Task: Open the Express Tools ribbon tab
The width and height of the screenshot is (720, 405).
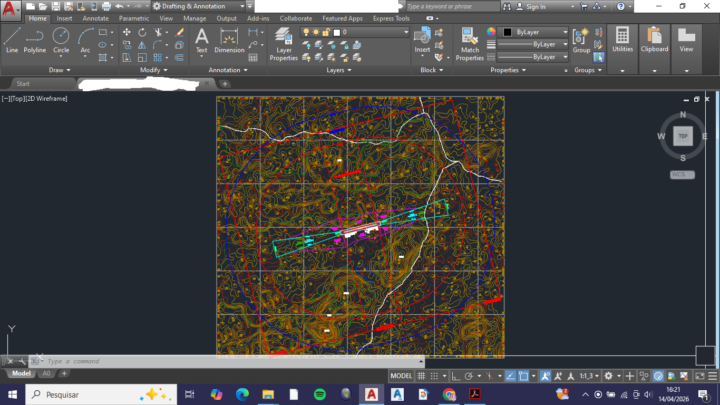Action: 391,18
